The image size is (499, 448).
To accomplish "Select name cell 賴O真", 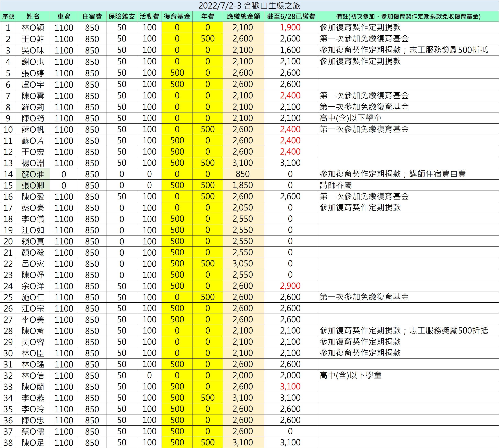I will click(x=33, y=241).
